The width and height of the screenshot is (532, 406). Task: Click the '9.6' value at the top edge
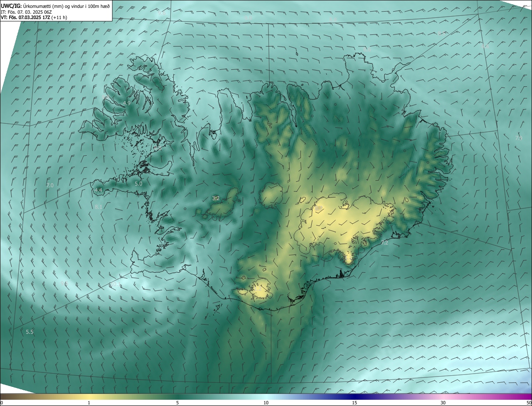[162, 13]
